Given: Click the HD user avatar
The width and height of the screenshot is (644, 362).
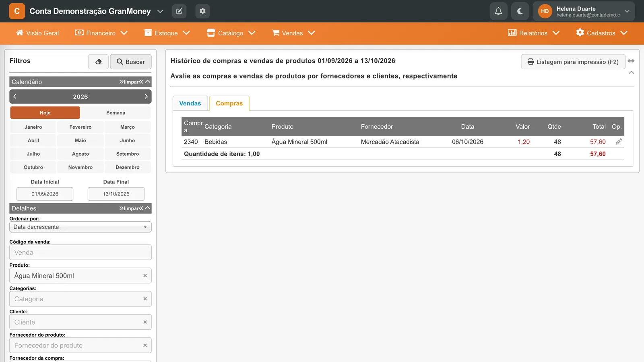Looking at the screenshot, I should (545, 11).
